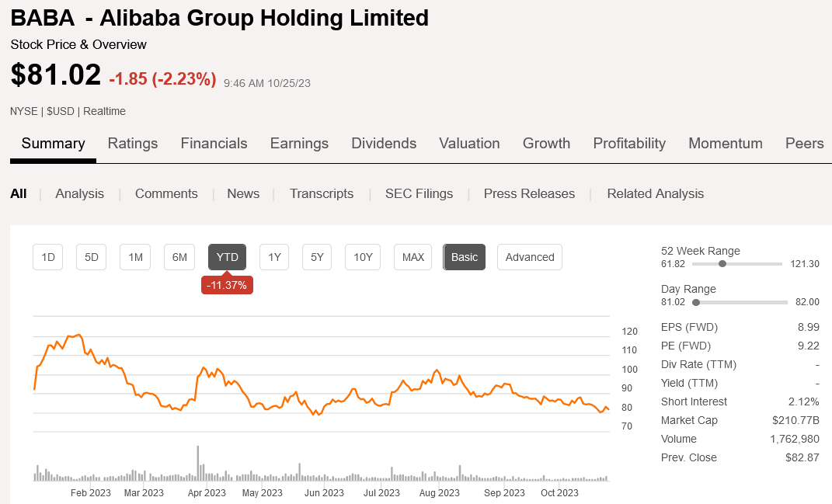Viewport: 832px width, 504px height.
Task: Click the Feb 2023 axis label
Action: pos(91,493)
